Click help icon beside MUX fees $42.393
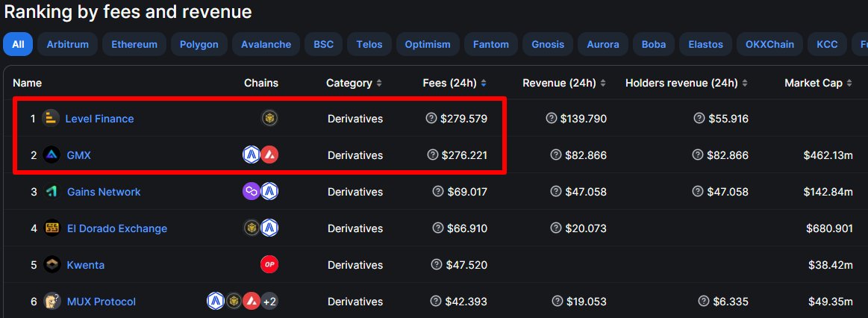The image size is (868, 318). tap(436, 301)
